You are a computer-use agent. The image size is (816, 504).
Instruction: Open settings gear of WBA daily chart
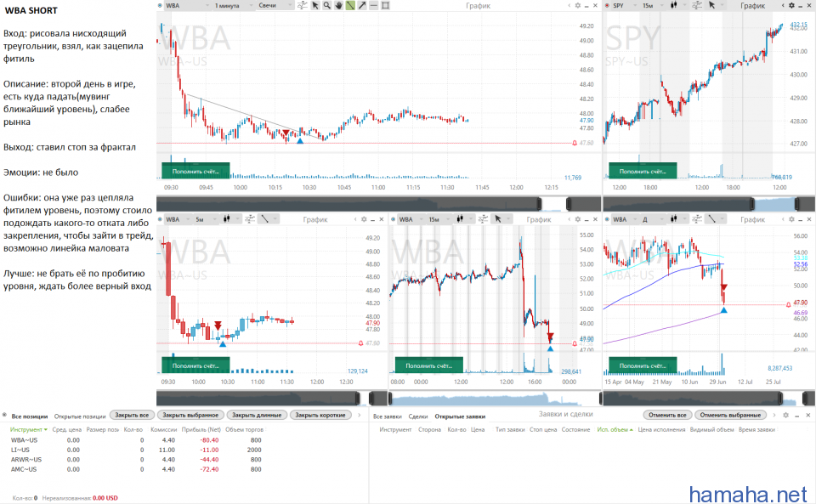(791, 219)
